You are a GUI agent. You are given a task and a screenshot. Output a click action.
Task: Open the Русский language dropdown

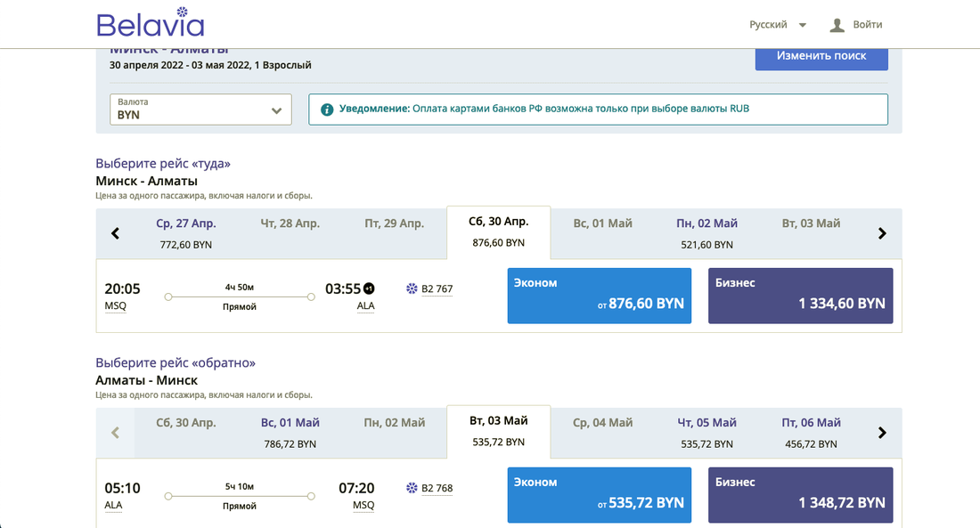click(778, 25)
